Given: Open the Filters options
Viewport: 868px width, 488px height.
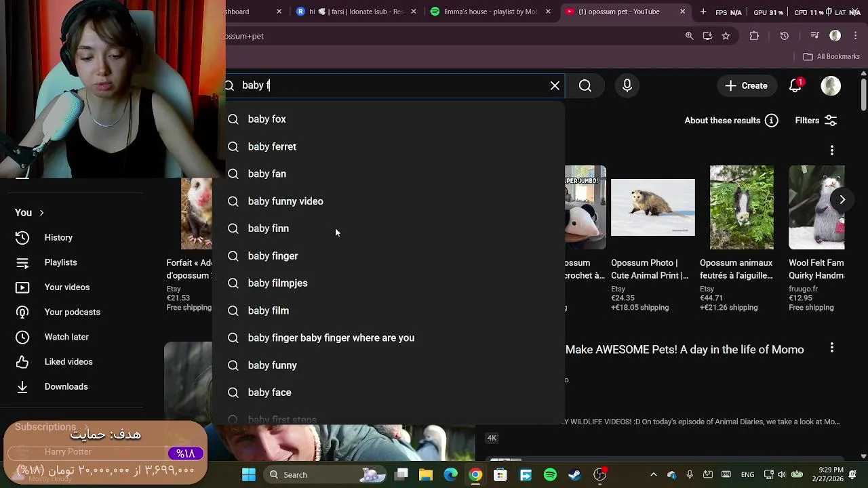Looking at the screenshot, I should tap(816, 121).
